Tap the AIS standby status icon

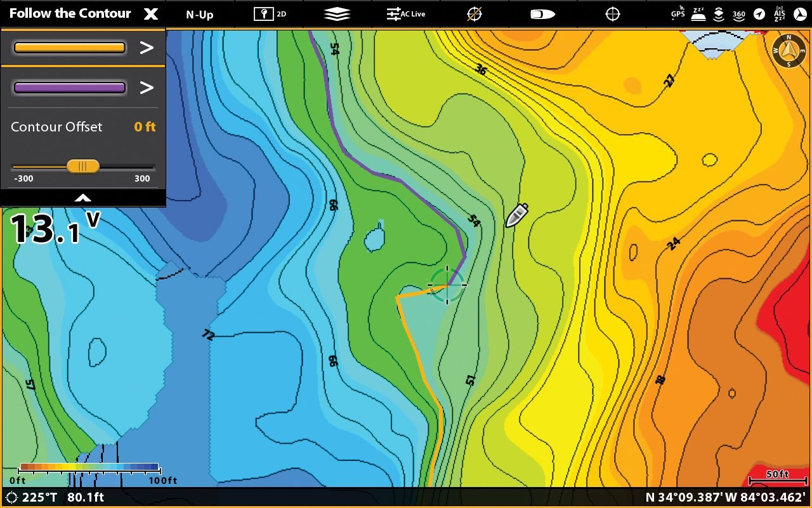coord(780,14)
